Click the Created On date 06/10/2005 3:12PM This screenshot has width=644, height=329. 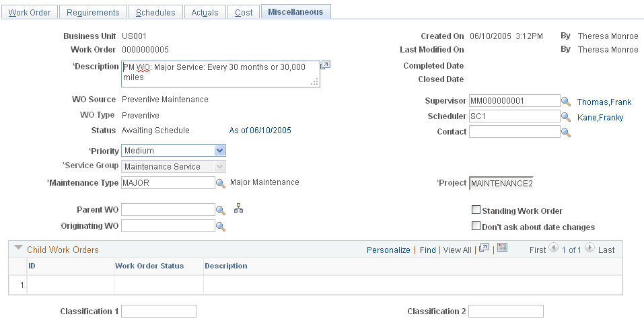[507, 36]
